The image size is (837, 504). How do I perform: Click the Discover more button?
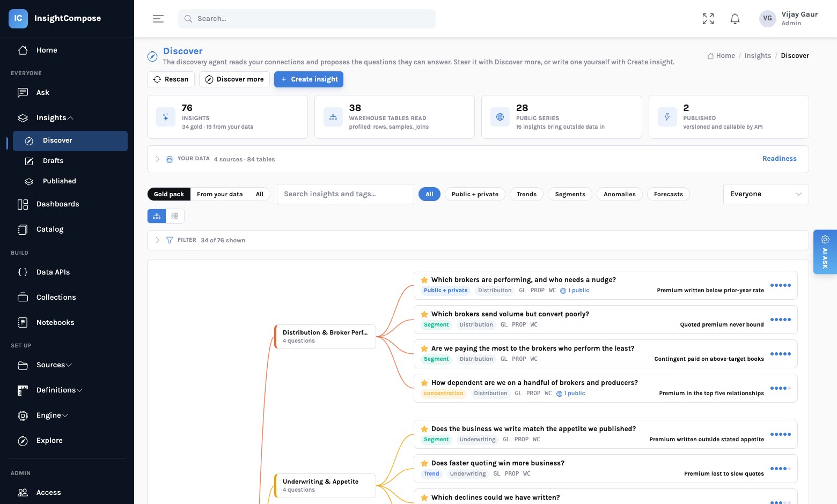point(234,79)
